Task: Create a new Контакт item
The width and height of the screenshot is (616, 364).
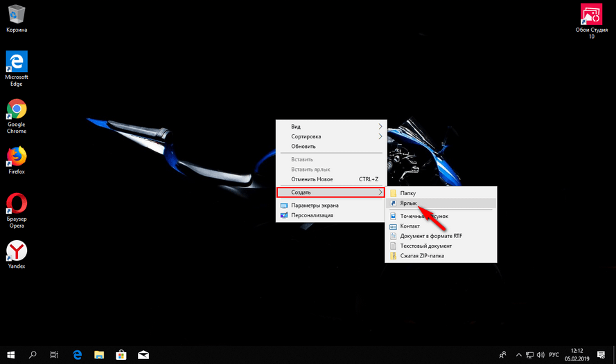Action: point(441,226)
